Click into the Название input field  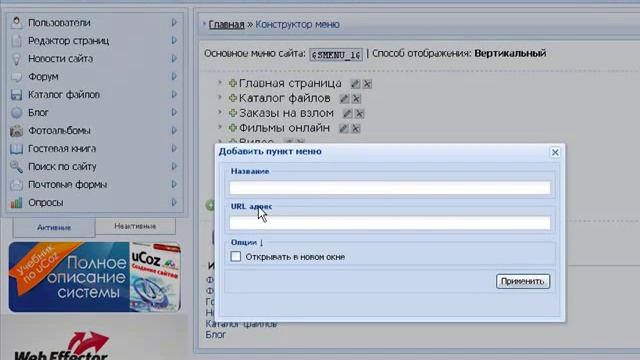coord(390,188)
